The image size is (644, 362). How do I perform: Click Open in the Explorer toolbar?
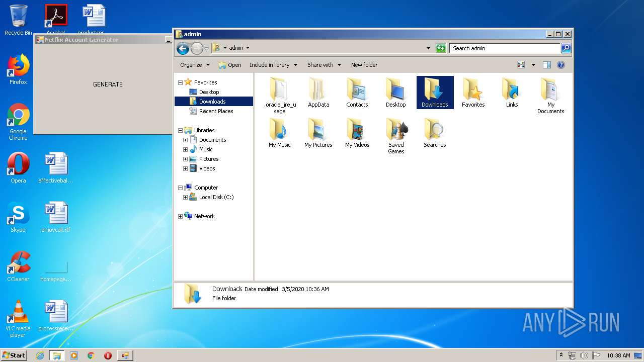pos(230,65)
